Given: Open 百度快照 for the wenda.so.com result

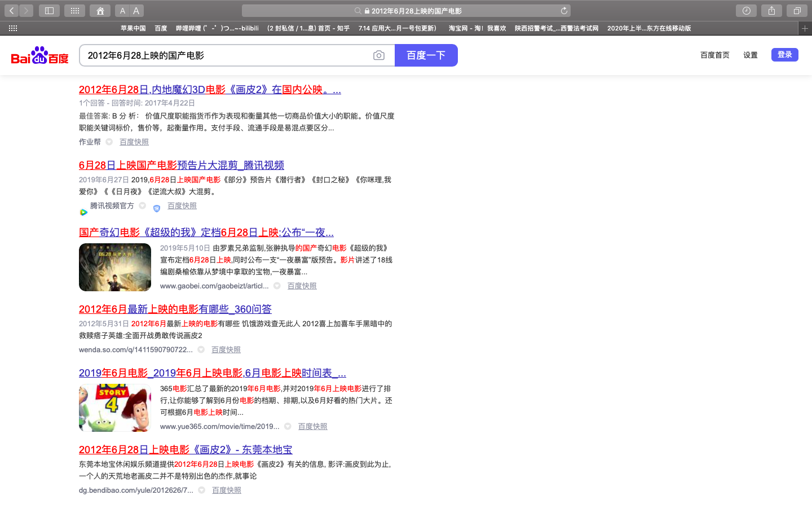Looking at the screenshot, I should pyautogui.click(x=226, y=349).
